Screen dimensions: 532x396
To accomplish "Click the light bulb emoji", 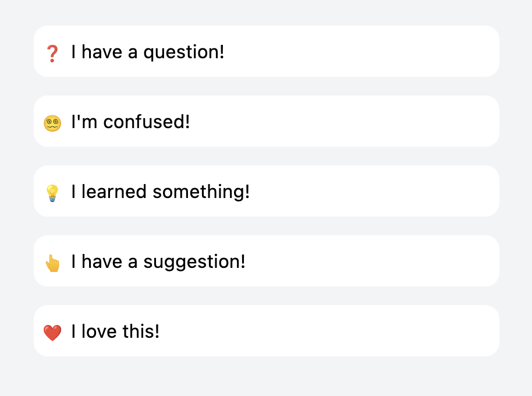I will (x=52, y=193).
